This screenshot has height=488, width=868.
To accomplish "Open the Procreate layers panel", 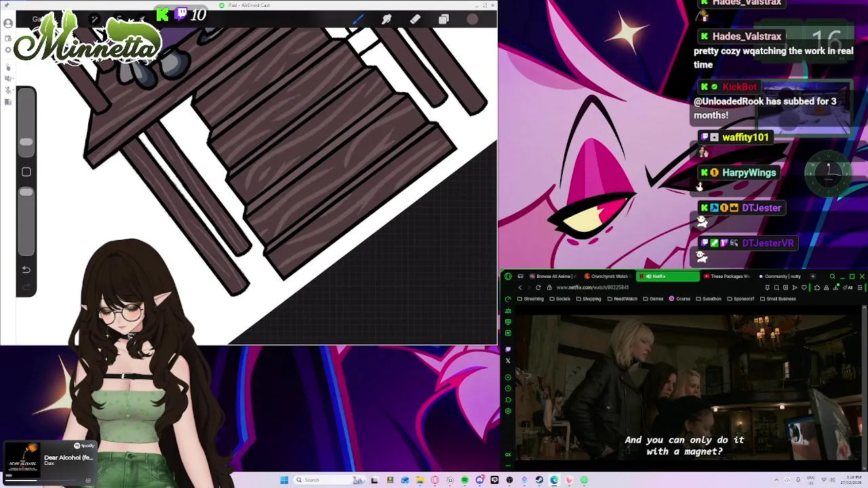I will 443,19.
